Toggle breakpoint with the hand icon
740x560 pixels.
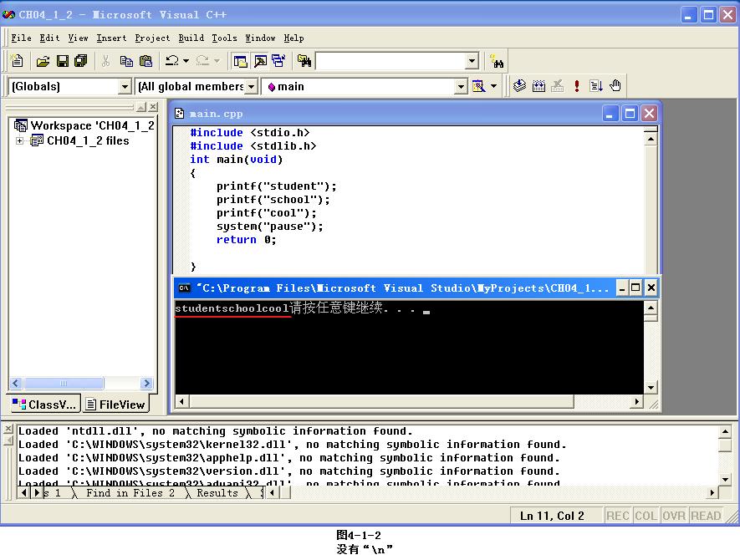point(615,86)
